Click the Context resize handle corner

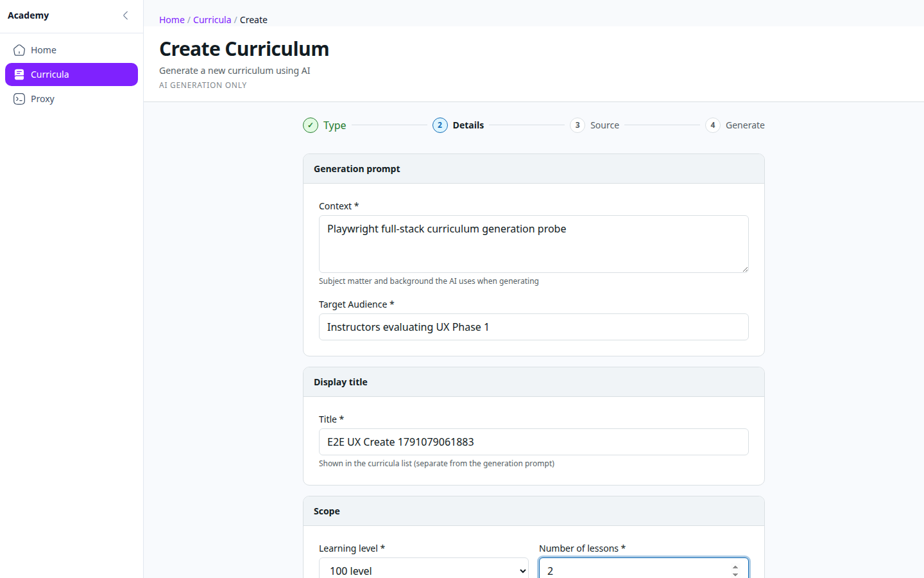745,269
